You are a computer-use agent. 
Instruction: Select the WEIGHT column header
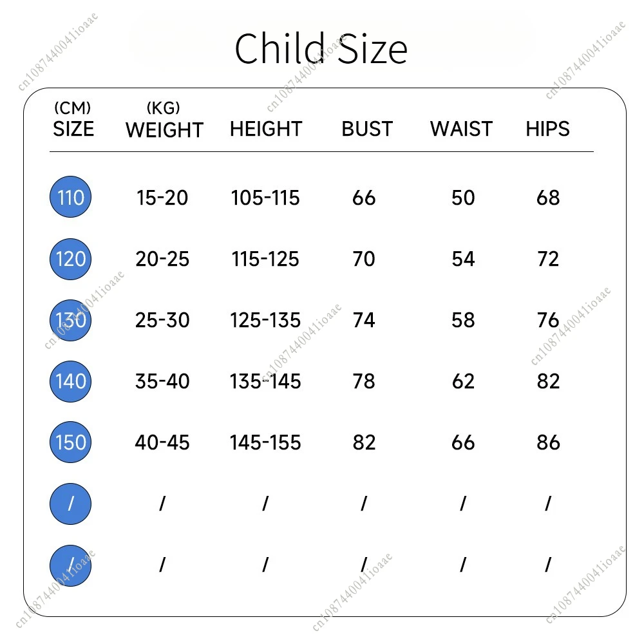tap(164, 129)
